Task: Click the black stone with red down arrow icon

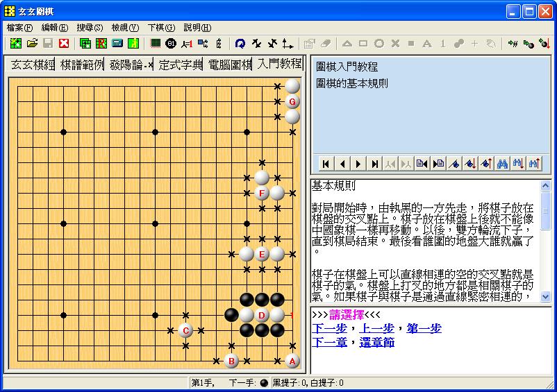Action: point(544,43)
